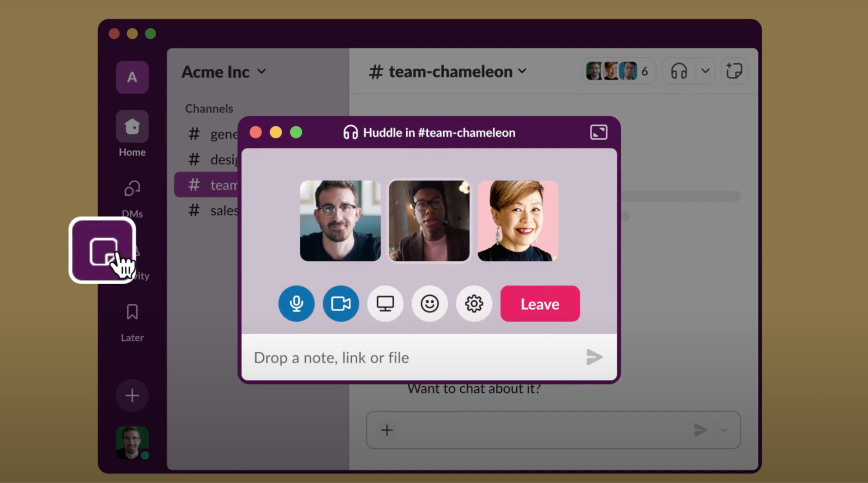Mute the microphone in the huddle
The image size is (868, 483).
point(296,303)
